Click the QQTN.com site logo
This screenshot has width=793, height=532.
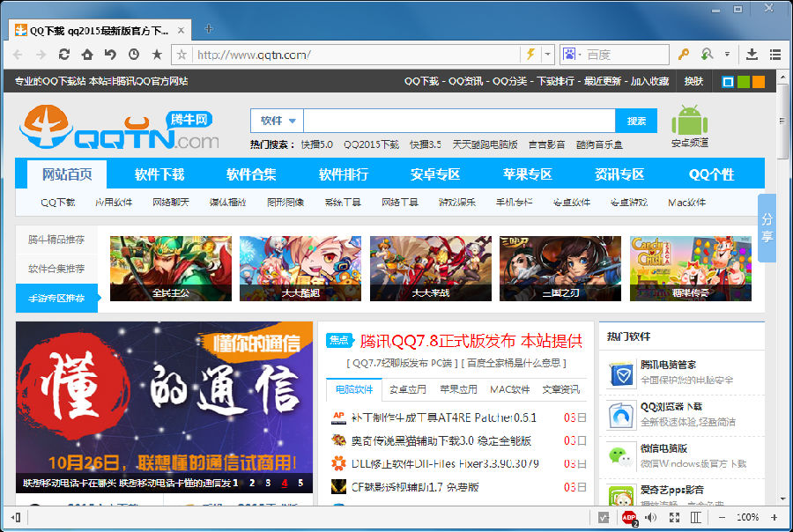[119, 128]
